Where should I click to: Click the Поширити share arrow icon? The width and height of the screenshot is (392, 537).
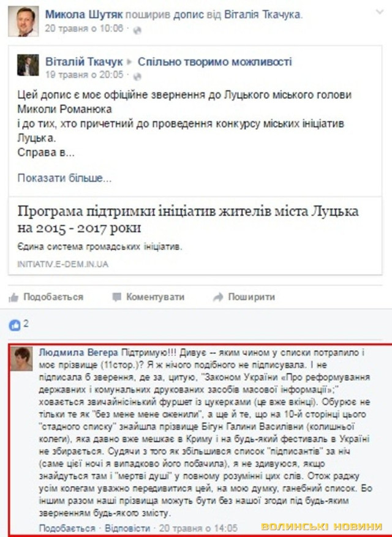pos(218,297)
